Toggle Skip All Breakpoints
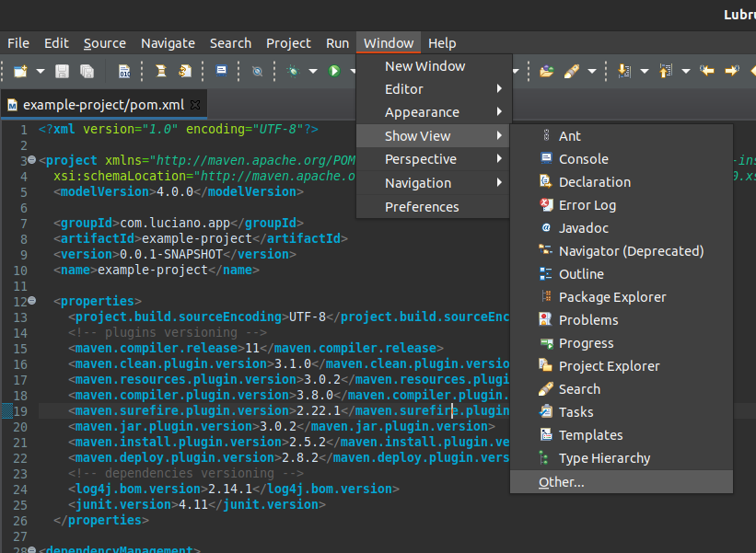 click(x=258, y=71)
